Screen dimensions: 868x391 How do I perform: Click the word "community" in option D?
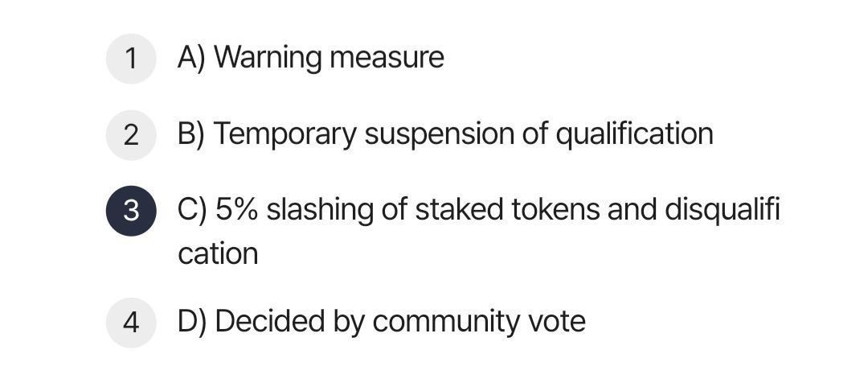pos(446,322)
